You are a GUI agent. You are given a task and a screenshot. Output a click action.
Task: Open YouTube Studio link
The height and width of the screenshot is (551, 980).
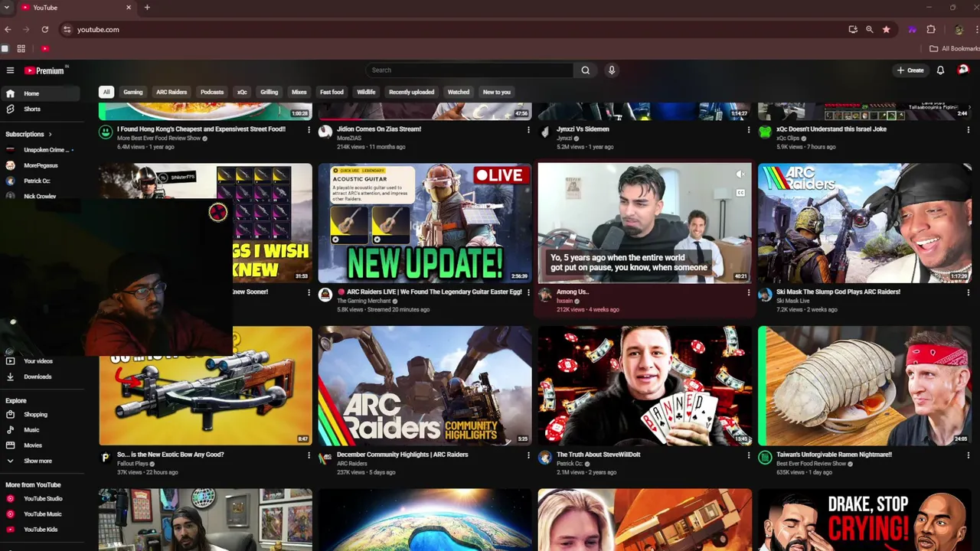click(x=43, y=499)
